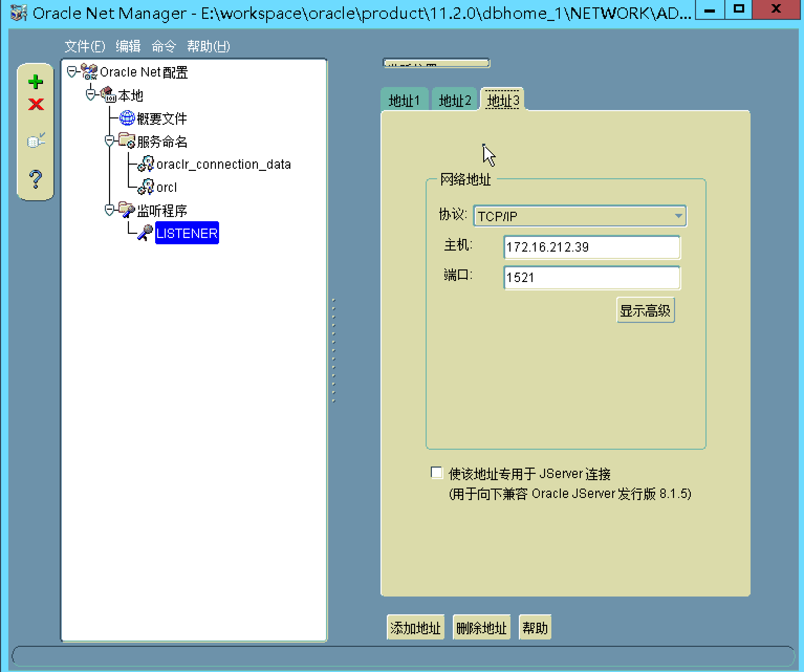Click the vertical pane splitter handle

pos(333,350)
